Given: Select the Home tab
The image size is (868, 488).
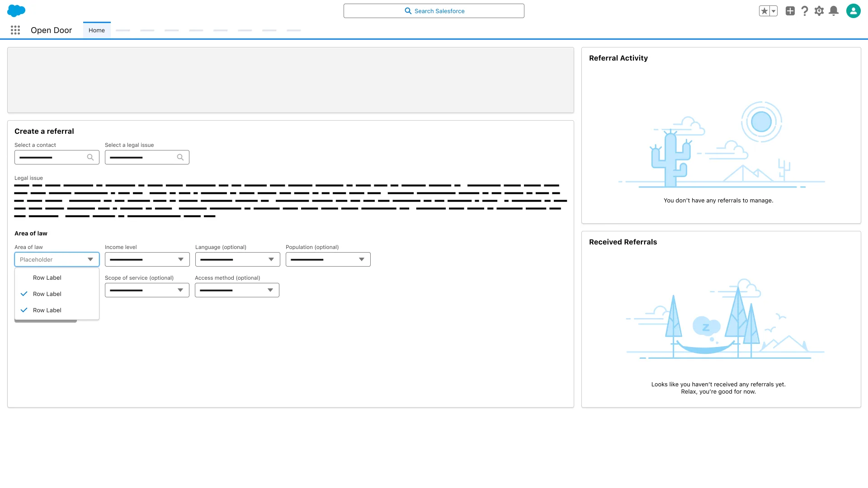Looking at the screenshot, I should [x=97, y=30].
